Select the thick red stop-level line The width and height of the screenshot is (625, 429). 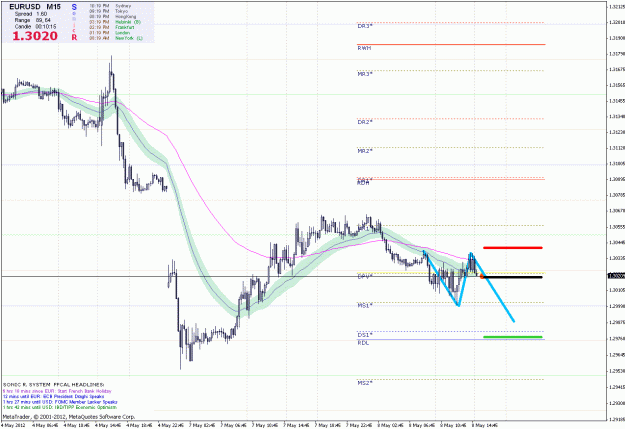coord(513,248)
